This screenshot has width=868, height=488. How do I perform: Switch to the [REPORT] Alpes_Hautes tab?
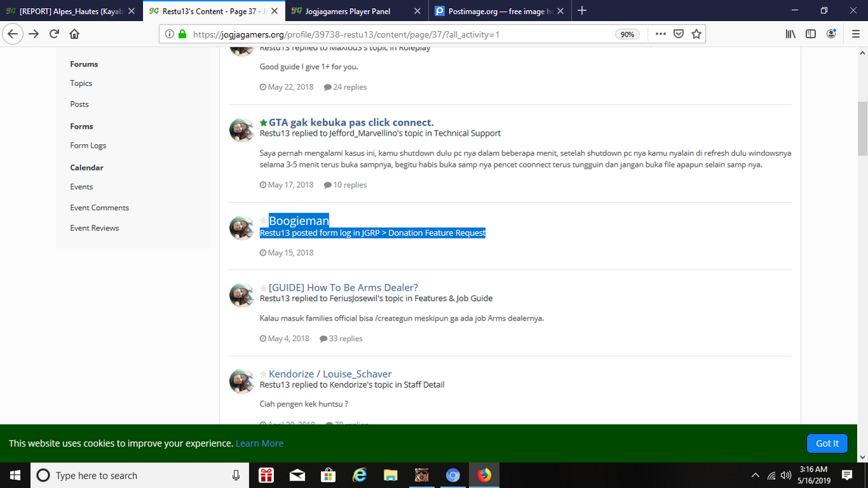(x=71, y=11)
